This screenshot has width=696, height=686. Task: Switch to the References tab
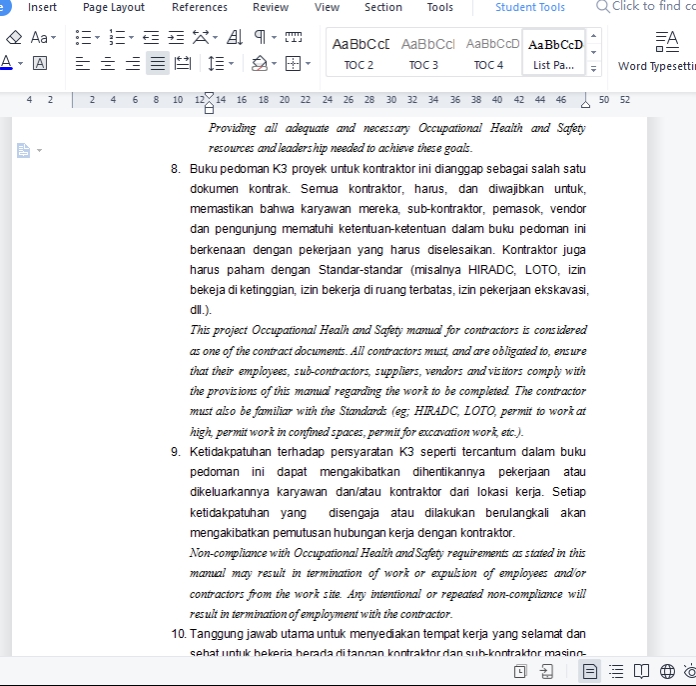click(x=199, y=7)
